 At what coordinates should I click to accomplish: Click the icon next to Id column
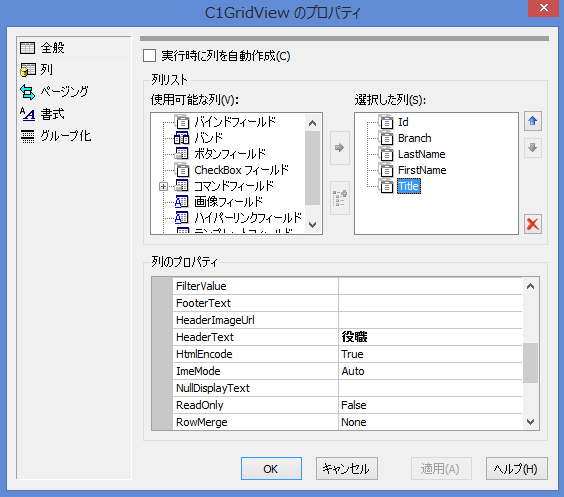(x=386, y=122)
